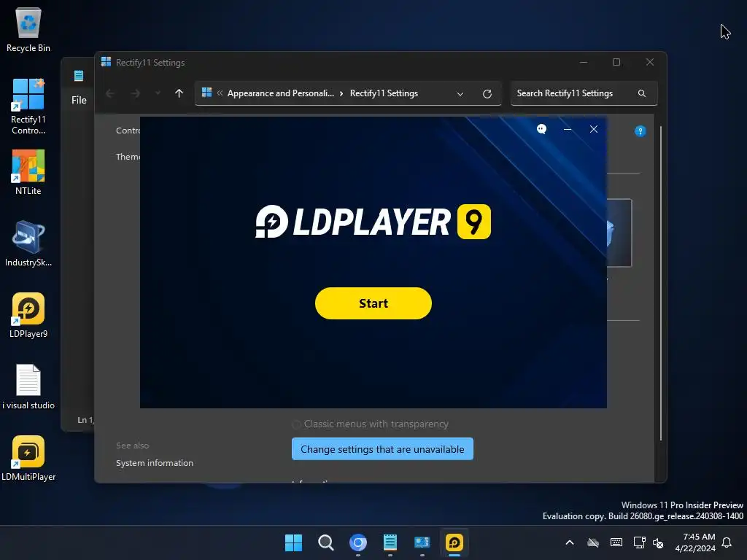Open NTLite desktop shortcut
The width and height of the screenshot is (747, 560).
(28, 172)
